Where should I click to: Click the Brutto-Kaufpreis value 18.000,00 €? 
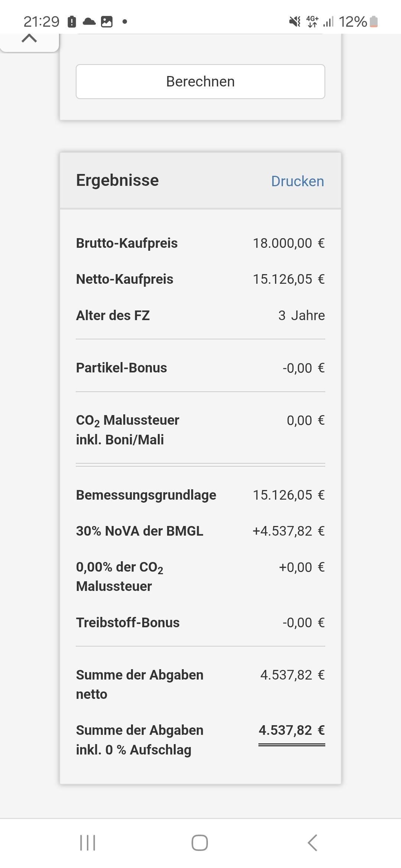[x=288, y=243]
